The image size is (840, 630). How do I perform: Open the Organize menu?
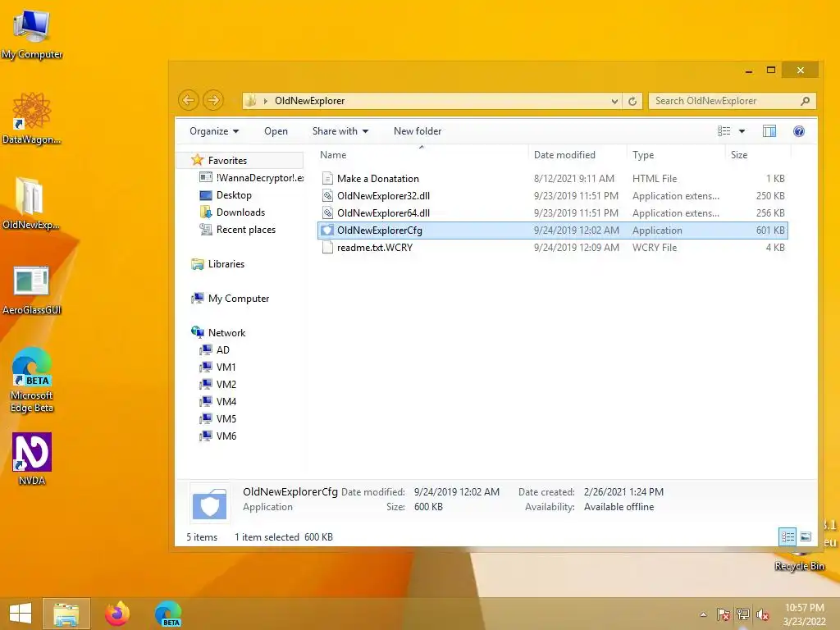coord(214,131)
